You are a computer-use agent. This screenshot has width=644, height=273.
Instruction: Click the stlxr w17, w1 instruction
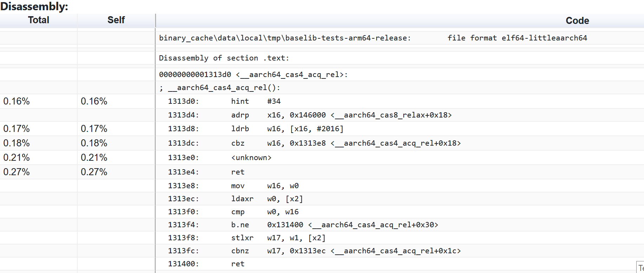click(x=278, y=238)
